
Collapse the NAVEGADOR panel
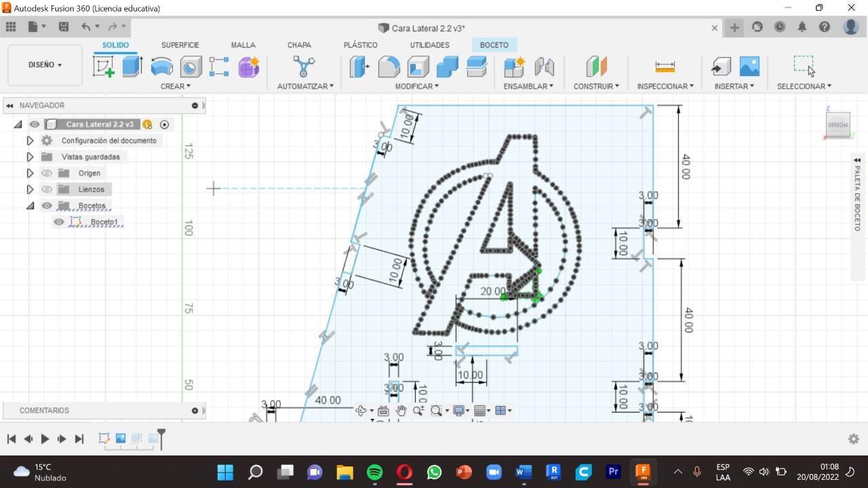(9, 106)
